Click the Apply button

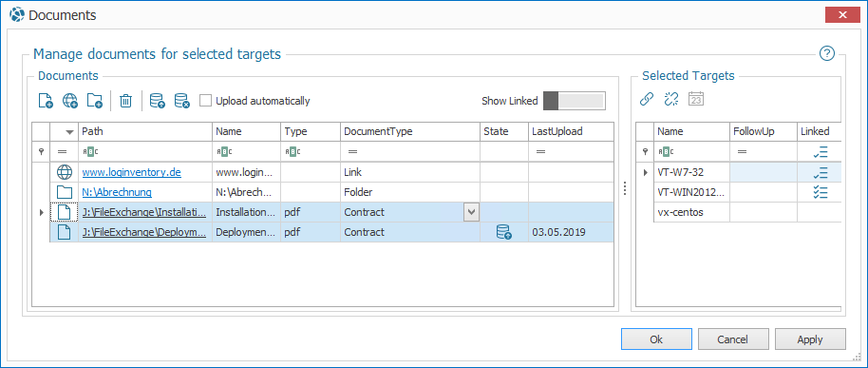point(810,339)
